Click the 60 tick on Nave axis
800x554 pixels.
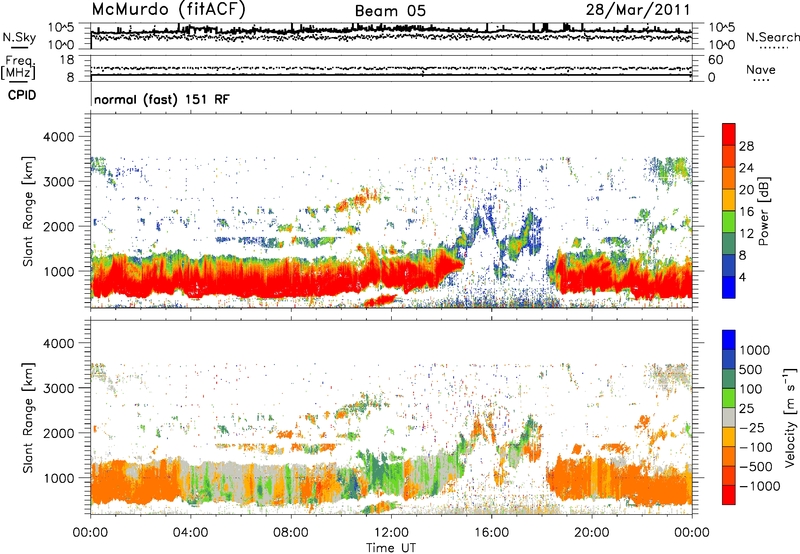click(716, 60)
